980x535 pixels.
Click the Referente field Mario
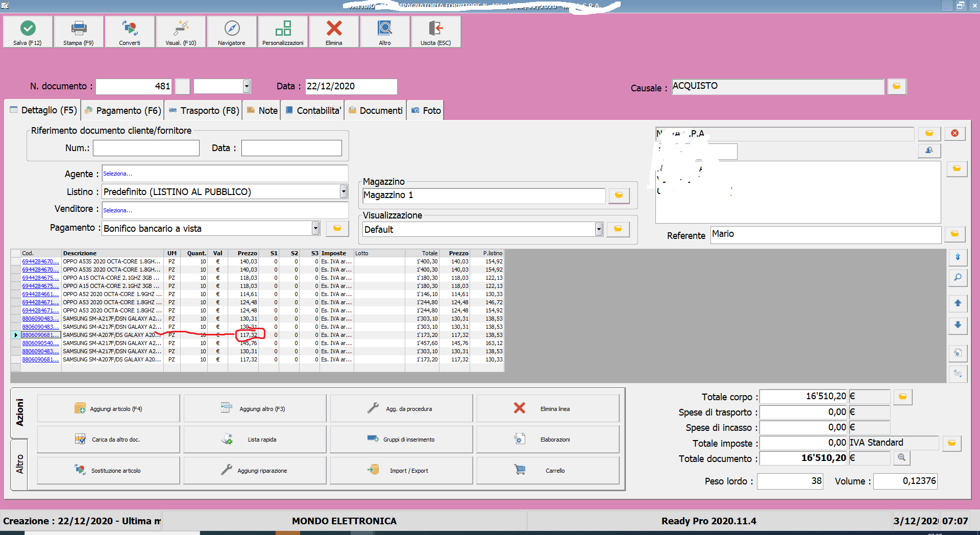826,234
